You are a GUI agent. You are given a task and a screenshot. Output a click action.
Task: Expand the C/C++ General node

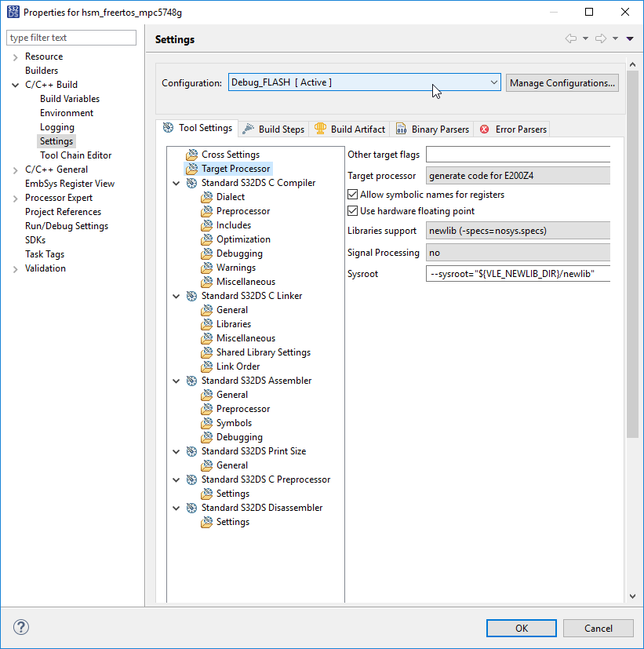point(16,170)
